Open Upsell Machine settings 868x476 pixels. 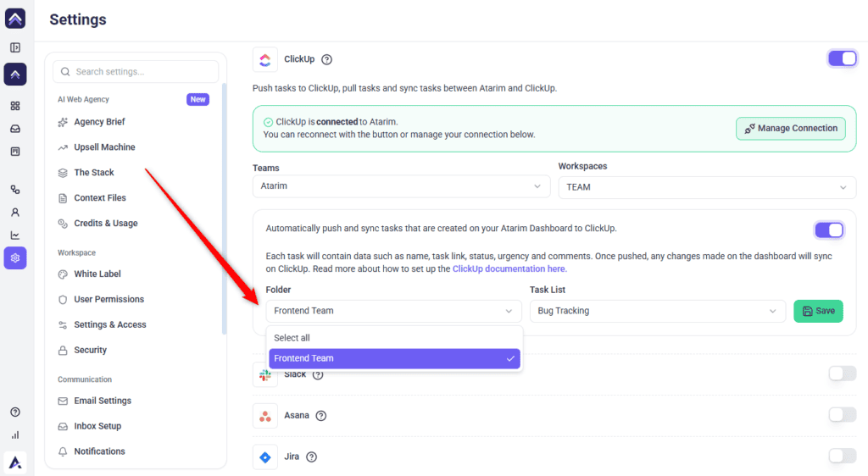(x=104, y=147)
